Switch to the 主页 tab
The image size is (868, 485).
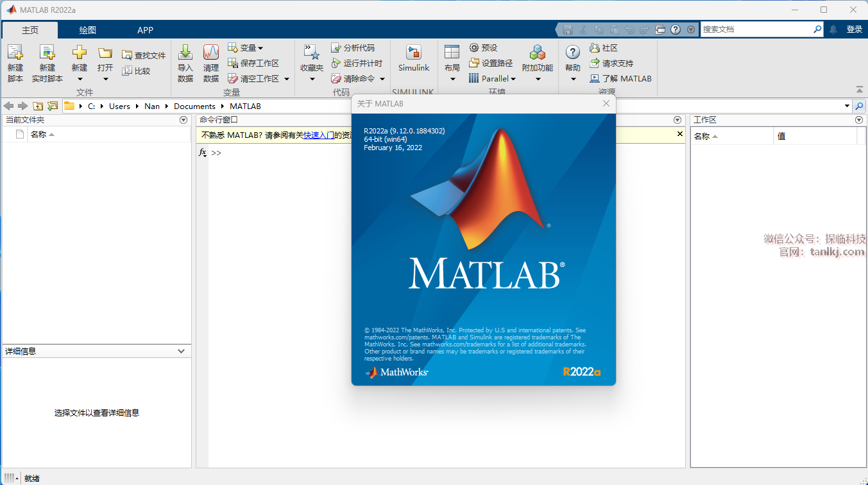(30, 30)
